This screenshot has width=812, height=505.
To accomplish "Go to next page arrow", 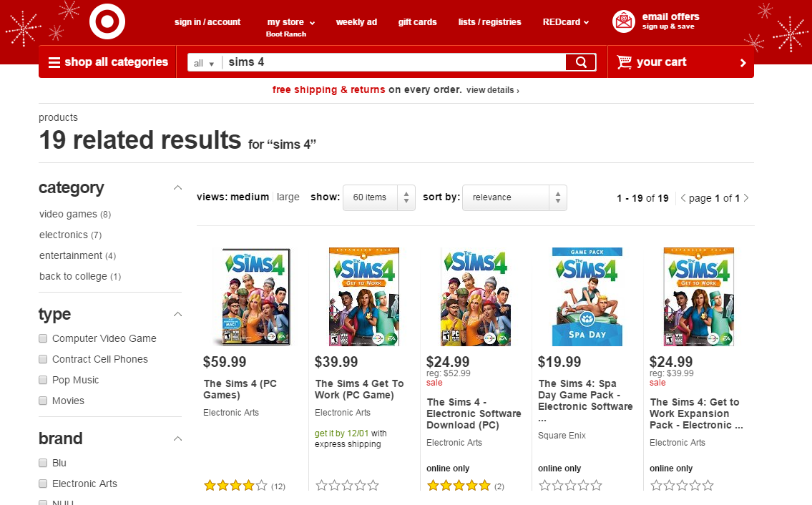I will (746, 198).
